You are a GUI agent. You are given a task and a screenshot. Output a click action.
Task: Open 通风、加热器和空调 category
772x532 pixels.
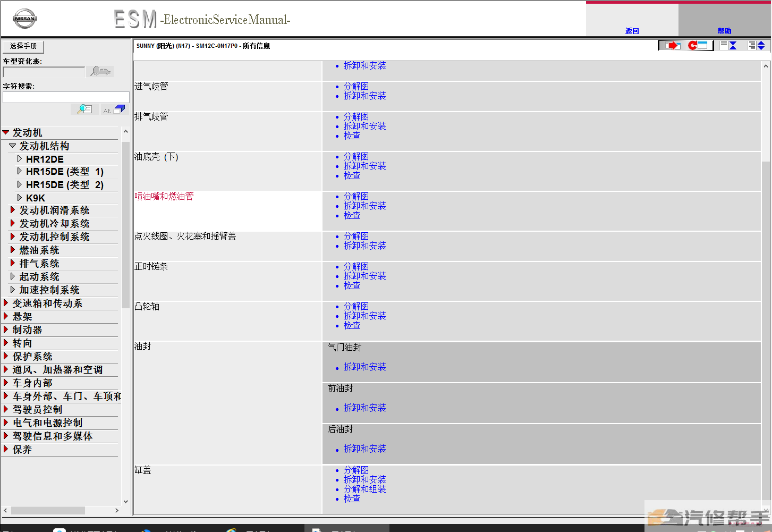(57, 369)
